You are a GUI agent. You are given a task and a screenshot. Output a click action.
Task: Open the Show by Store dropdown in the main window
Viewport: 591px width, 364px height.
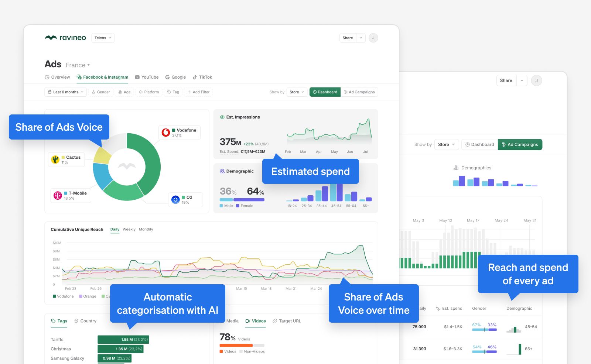coord(297,92)
